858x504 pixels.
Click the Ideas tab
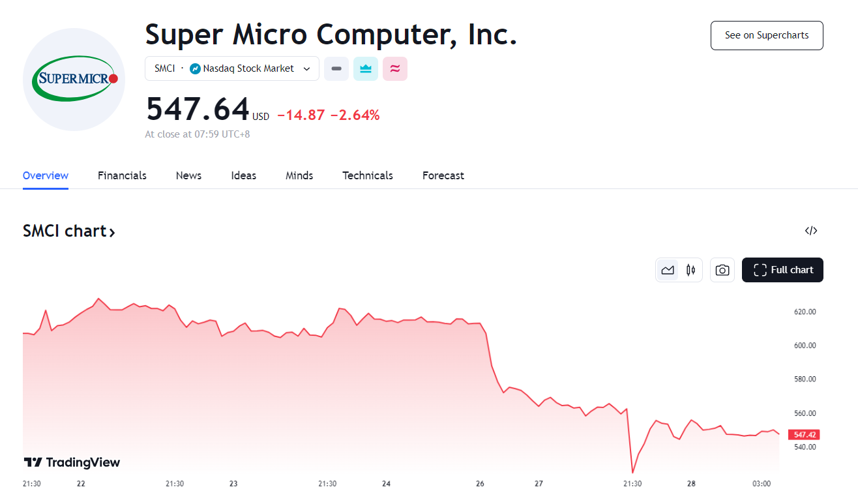click(x=244, y=175)
